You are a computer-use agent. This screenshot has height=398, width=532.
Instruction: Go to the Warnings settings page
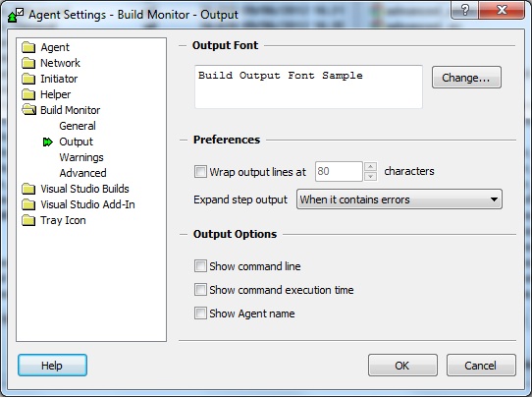(81, 157)
